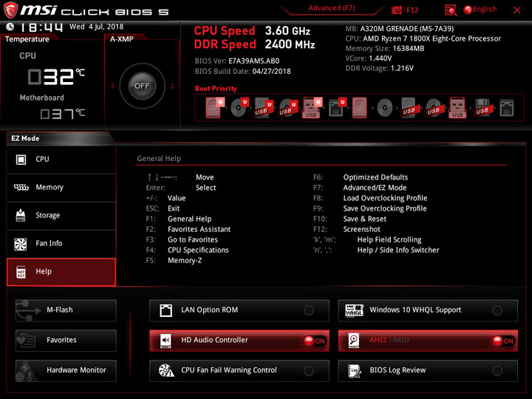Click the clock icon beside the time
Image resolution: width=532 pixels, height=399 pixels.
pos(10,27)
